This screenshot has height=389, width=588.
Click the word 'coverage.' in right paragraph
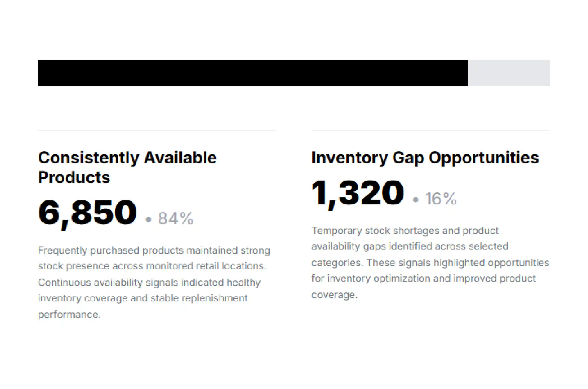(335, 295)
